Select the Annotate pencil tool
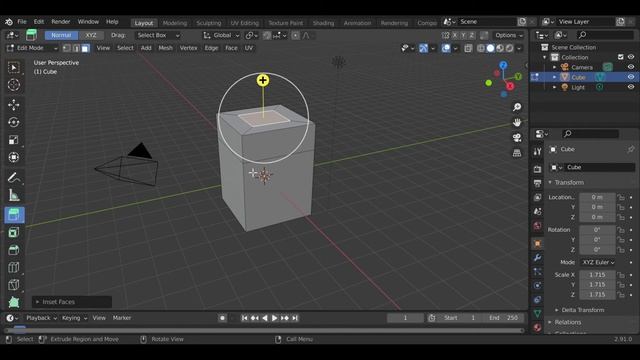 (14, 178)
